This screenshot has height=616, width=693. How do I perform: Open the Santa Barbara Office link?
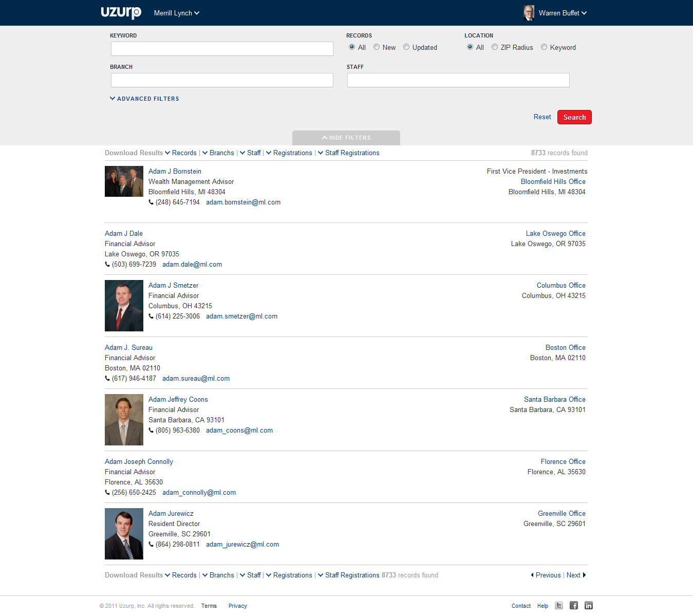tap(555, 400)
